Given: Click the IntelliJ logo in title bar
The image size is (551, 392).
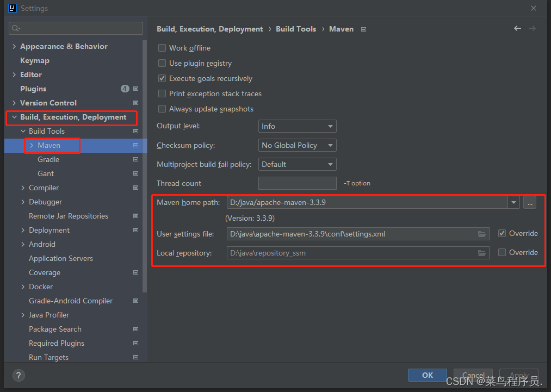Looking at the screenshot, I should [x=13, y=8].
